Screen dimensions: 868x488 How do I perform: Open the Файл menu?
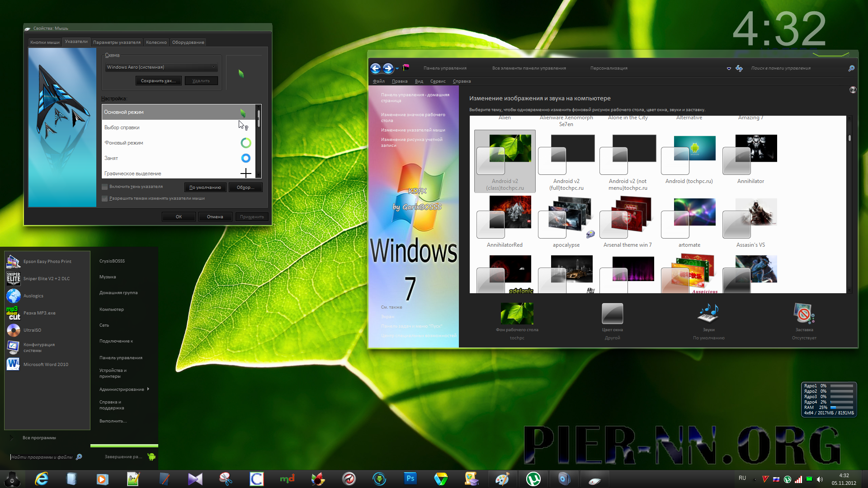[x=379, y=81]
